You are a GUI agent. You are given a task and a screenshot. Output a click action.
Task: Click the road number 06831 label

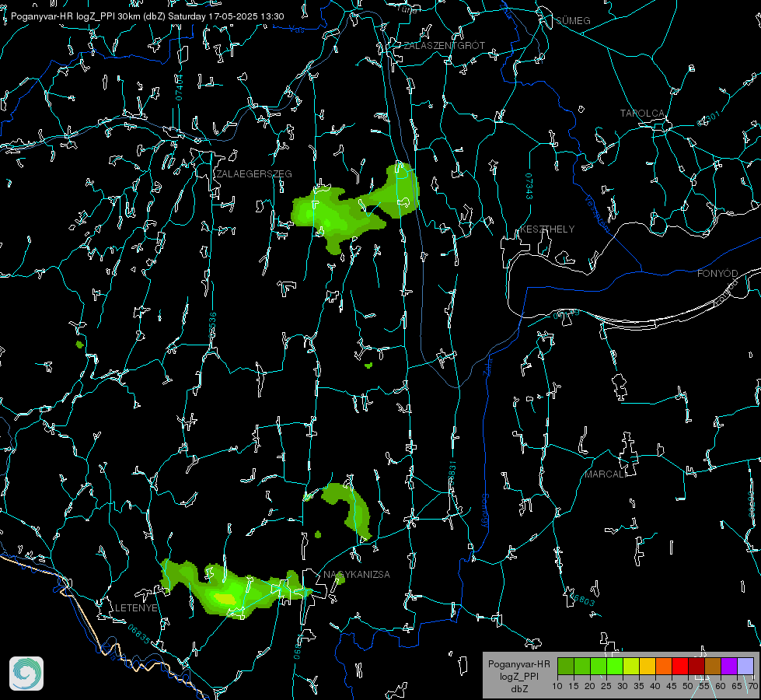(x=452, y=474)
